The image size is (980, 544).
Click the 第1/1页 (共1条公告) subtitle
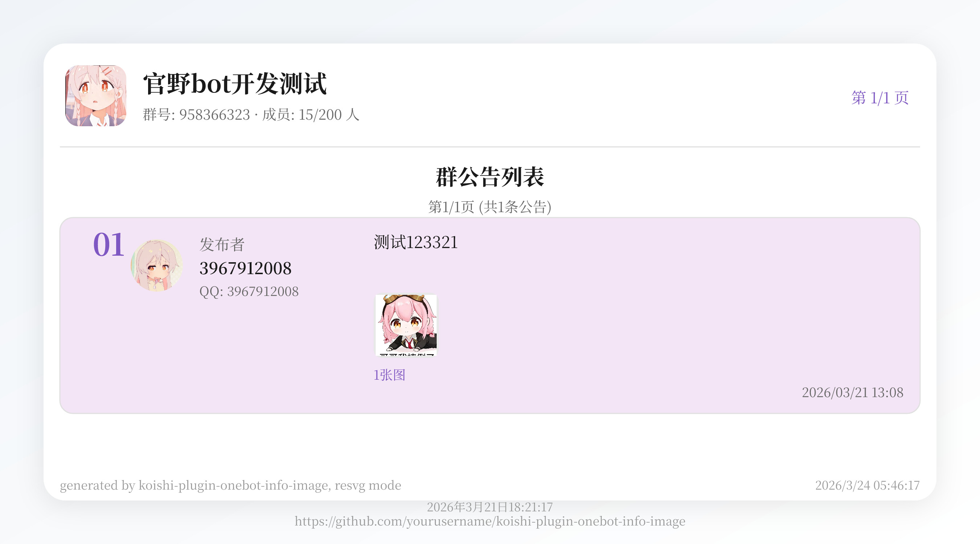pos(490,207)
